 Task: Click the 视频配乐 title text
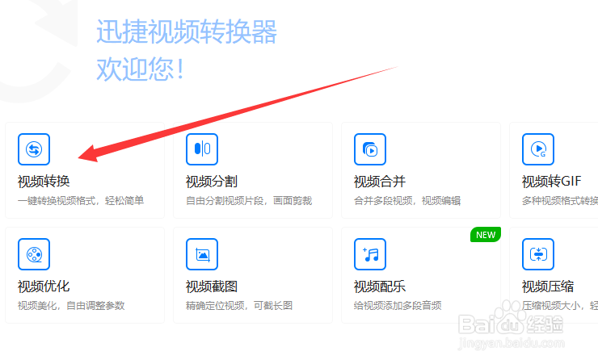pos(380,287)
